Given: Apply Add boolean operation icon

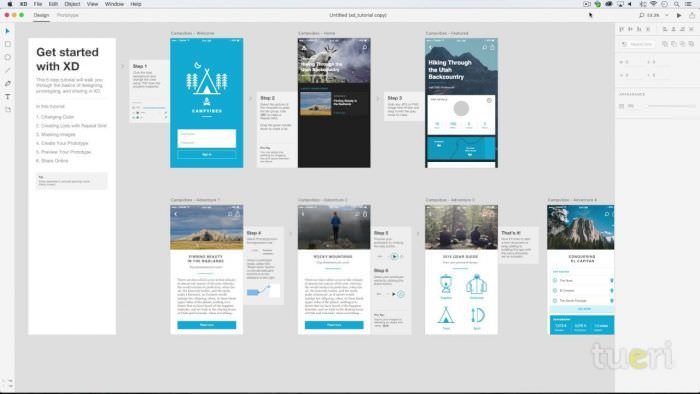Looking at the screenshot, I should pyautogui.click(x=665, y=44).
